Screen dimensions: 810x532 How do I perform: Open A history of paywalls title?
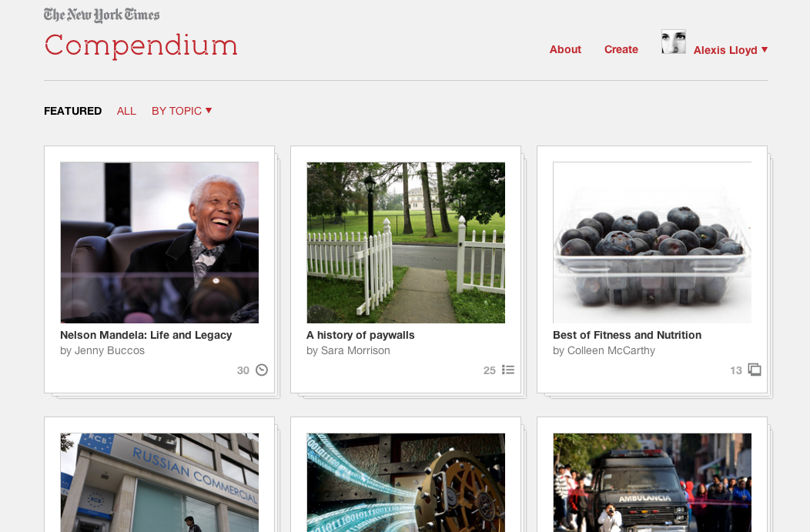point(360,335)
